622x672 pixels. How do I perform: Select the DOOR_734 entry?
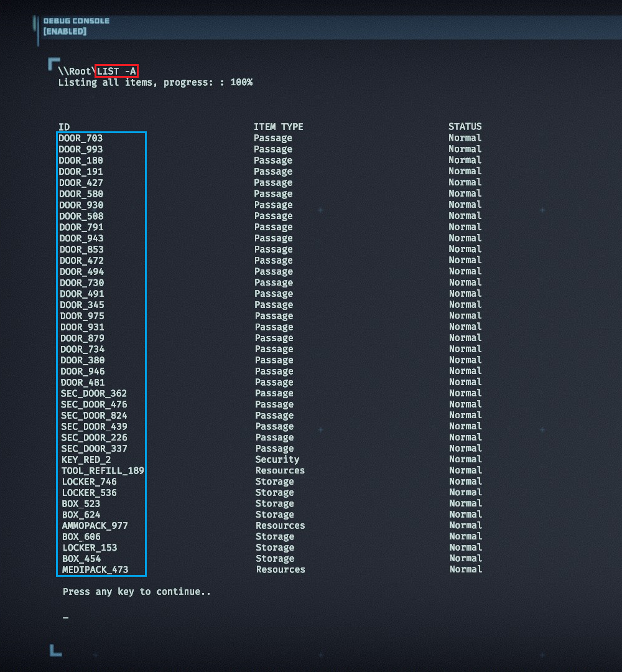tap(82, 349)
